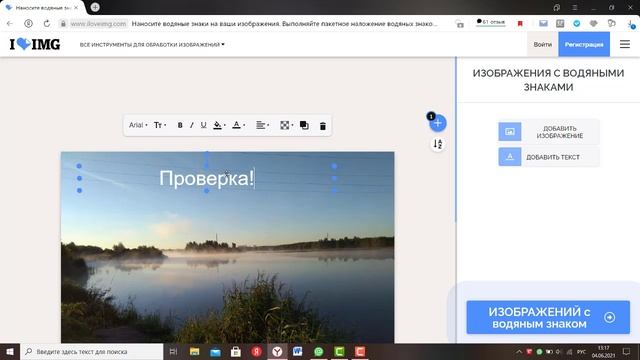This screenshot has height=360, width=640.
Task: Click the Windows Start button
Action: coord(10,351)
